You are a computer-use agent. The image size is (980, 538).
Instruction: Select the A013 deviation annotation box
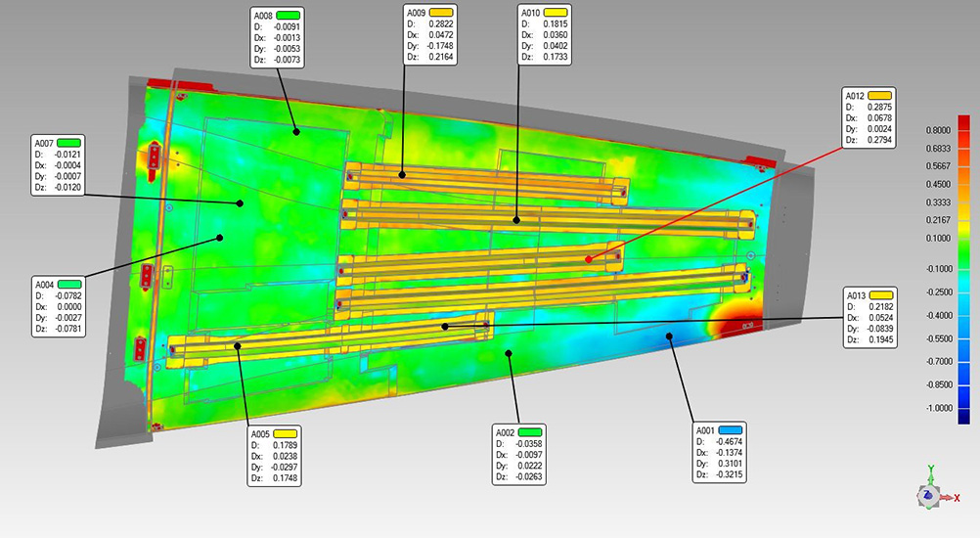(870, 318)
